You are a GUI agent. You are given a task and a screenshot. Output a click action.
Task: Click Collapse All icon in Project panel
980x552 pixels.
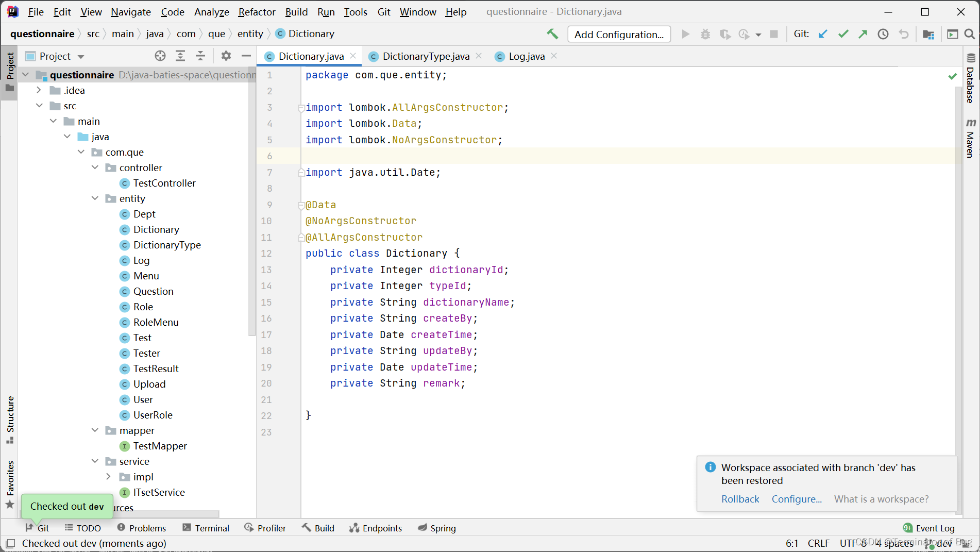200,56
